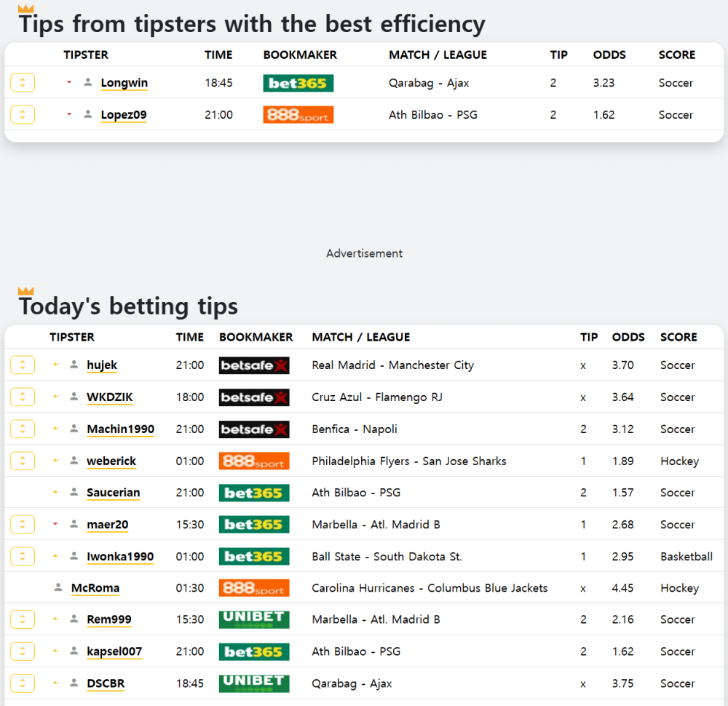Expand the Longwin tip row
The image size is (728, 706).
click(x=23, y=83)
